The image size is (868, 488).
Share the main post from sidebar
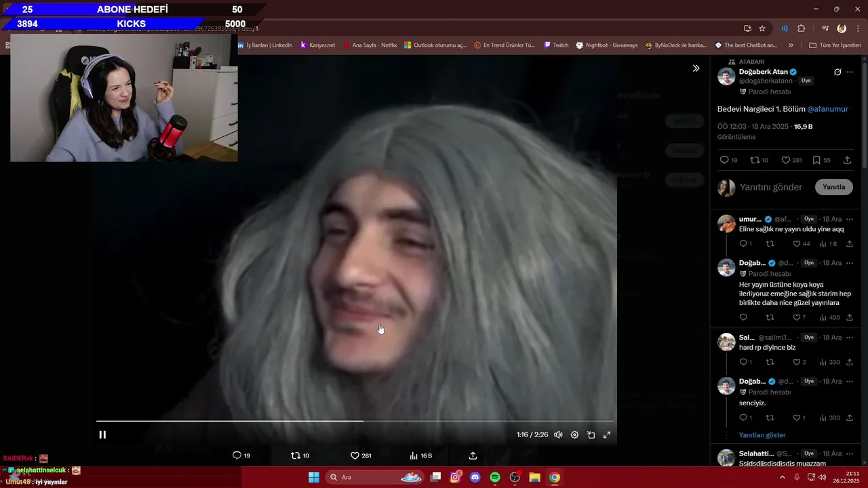click(x=847, y=160)
